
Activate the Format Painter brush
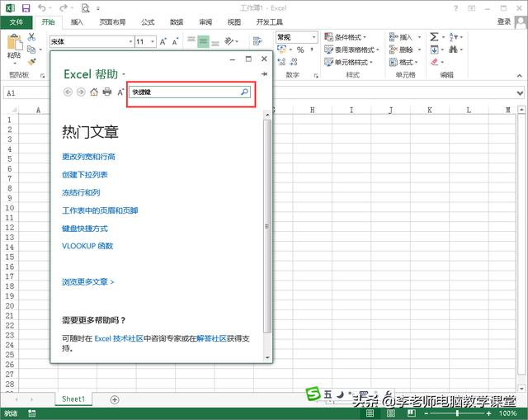31,62
